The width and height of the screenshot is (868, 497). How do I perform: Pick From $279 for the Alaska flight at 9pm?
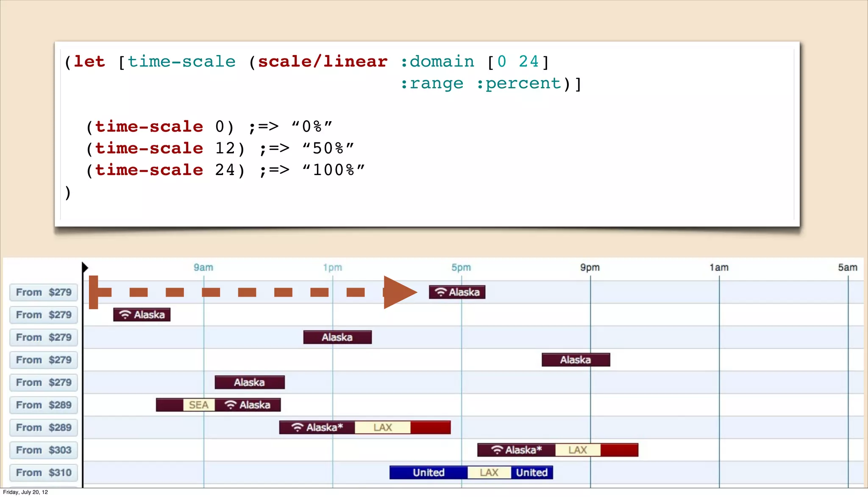pyautogui.click(x=44, y=360)
